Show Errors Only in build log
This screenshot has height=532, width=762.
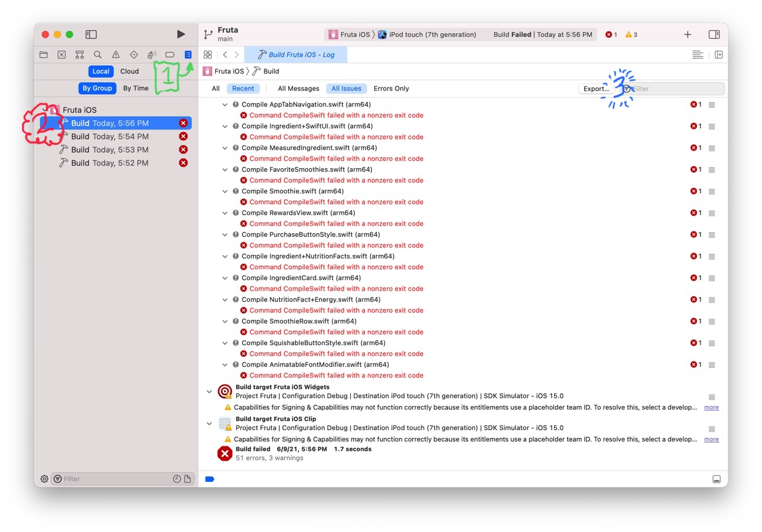[x=391, y=89]
